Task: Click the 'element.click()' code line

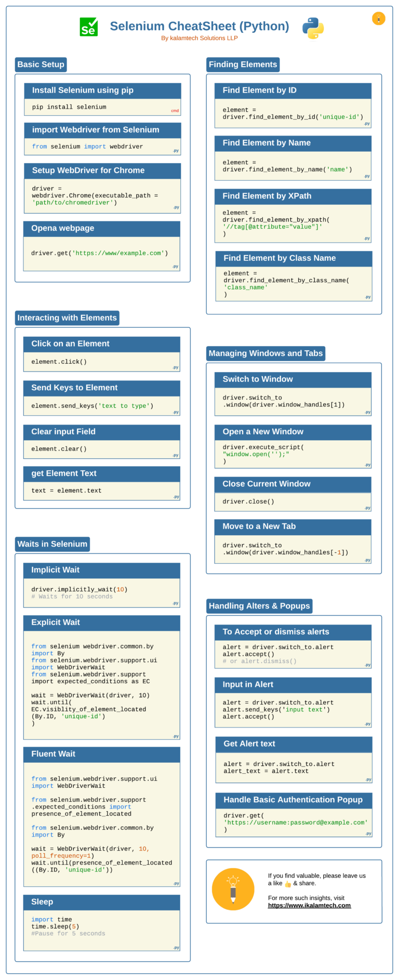Action: [59, 362]
